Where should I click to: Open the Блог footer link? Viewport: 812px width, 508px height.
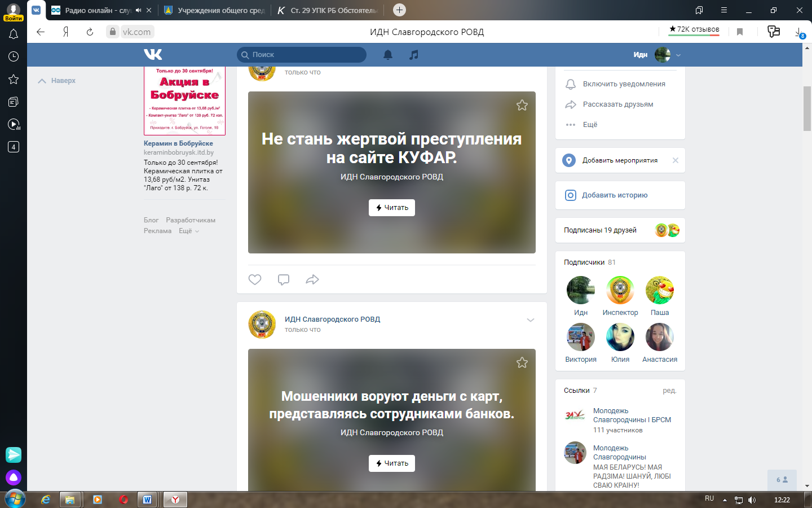[x=151, y=220]
